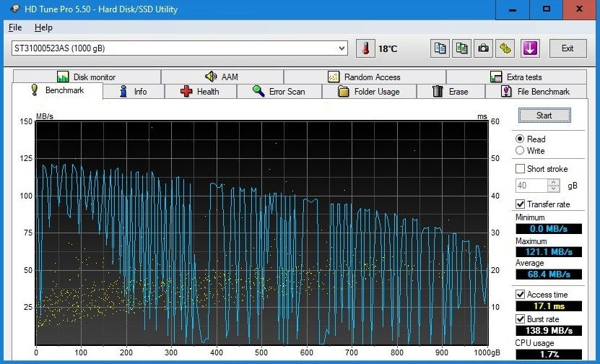The width and height of the screenshot is (600, 364).
Task: Click the short stroke gB value field
Action: (x=531, y=186)
